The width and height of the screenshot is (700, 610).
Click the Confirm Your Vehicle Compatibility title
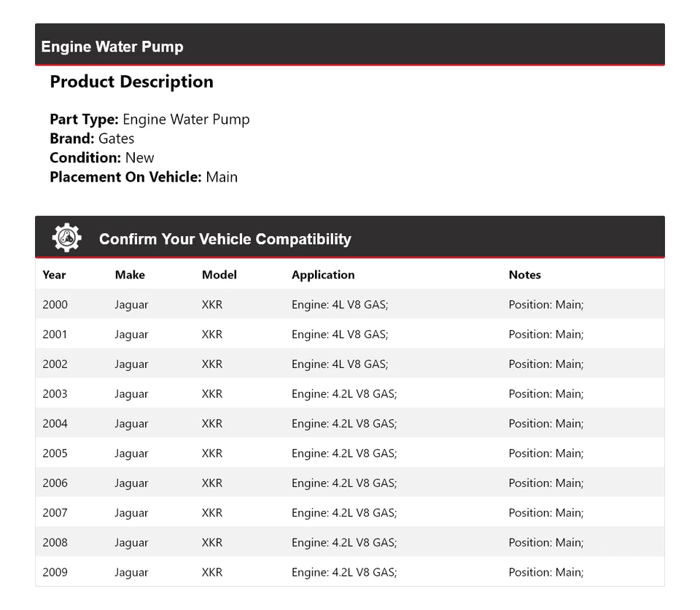coord(225,239)
